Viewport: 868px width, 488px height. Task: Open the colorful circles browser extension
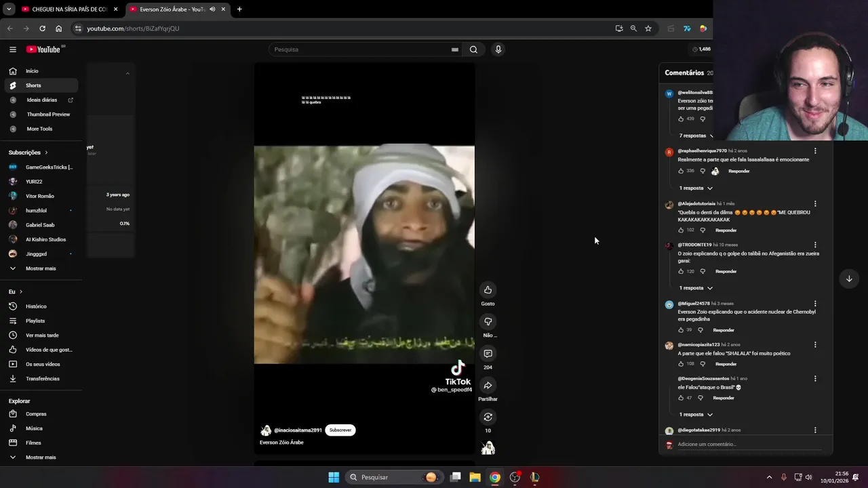[703, 28]
